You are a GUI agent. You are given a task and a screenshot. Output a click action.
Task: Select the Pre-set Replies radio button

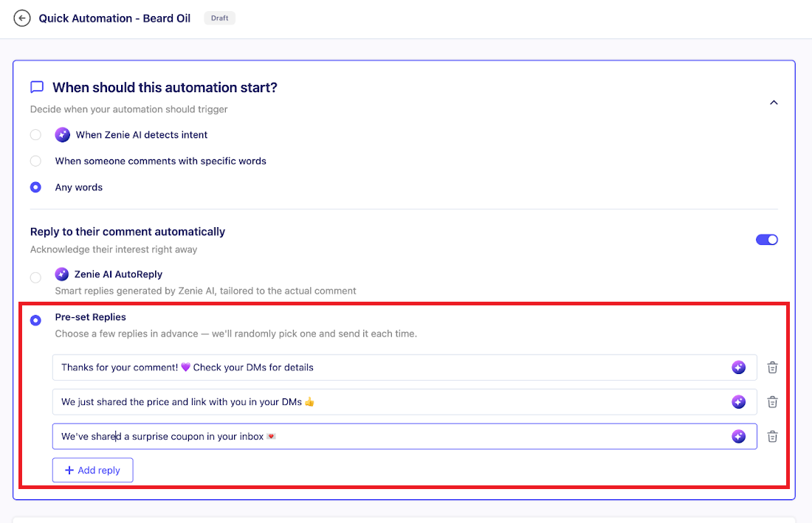[35, 321]
